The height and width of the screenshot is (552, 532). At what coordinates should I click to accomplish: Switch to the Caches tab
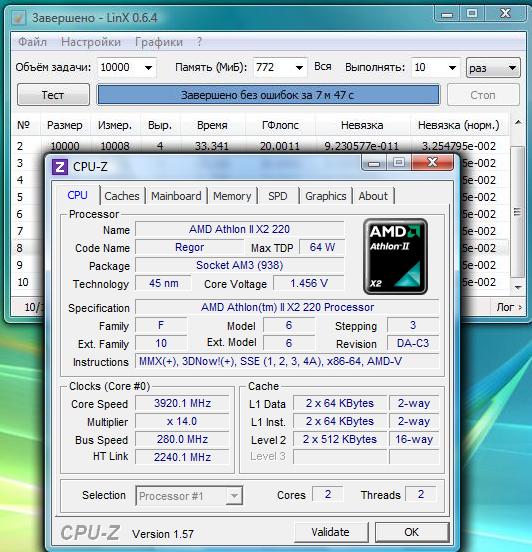click(x=122, y=196)
